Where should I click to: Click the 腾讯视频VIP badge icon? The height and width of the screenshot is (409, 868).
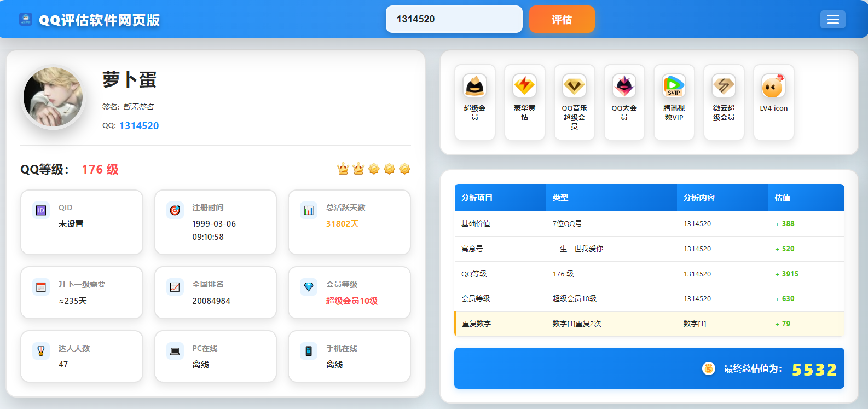click(674, 86)
